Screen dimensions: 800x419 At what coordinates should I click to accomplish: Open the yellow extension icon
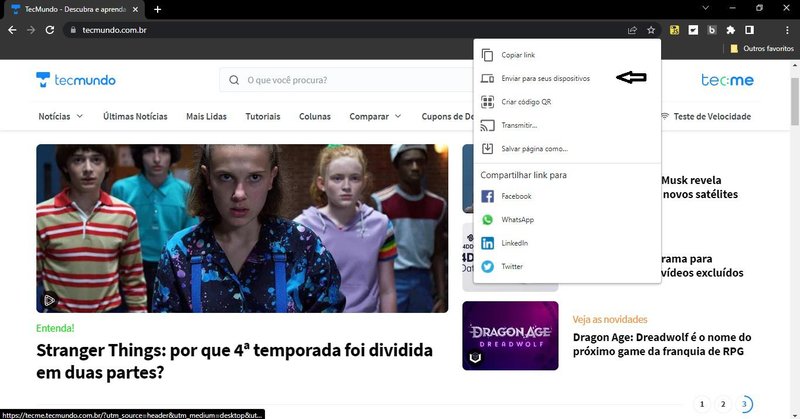[674, 30]
